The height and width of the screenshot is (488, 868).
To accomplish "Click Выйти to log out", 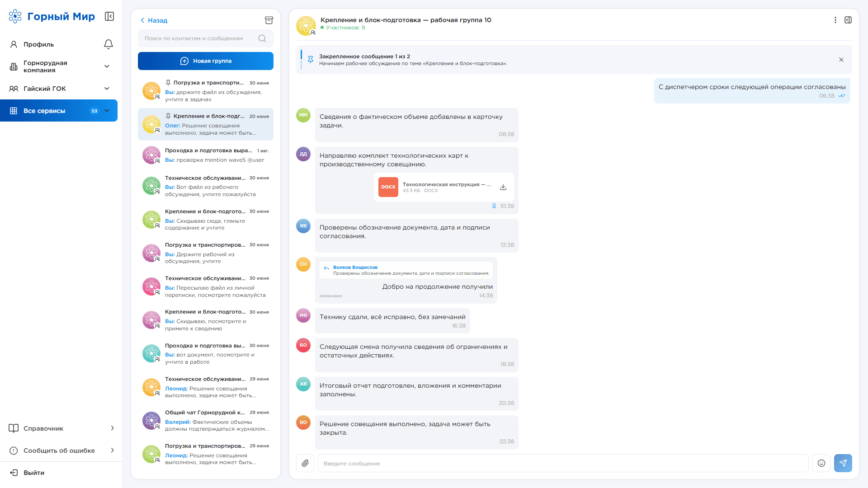I will 27,473.
